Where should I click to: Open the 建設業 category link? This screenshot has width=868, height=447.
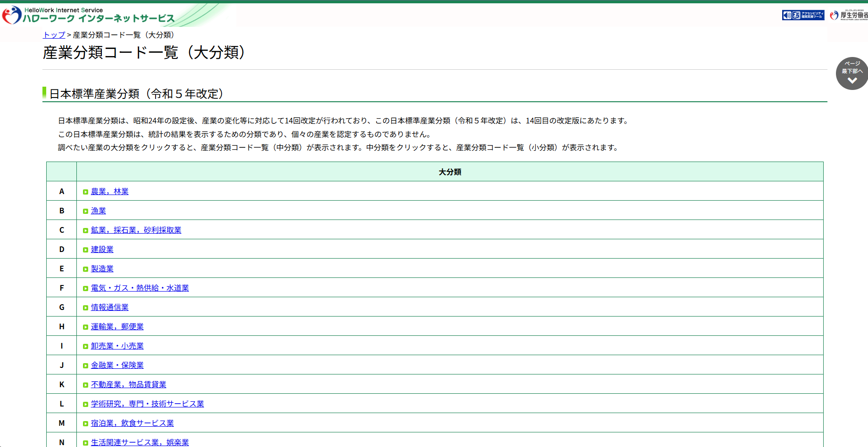(x=102, y=249)
